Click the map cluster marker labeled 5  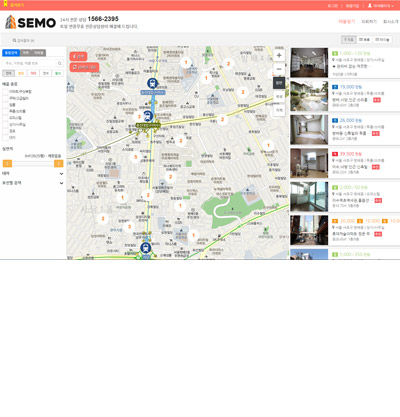click(x=135, y=157)
